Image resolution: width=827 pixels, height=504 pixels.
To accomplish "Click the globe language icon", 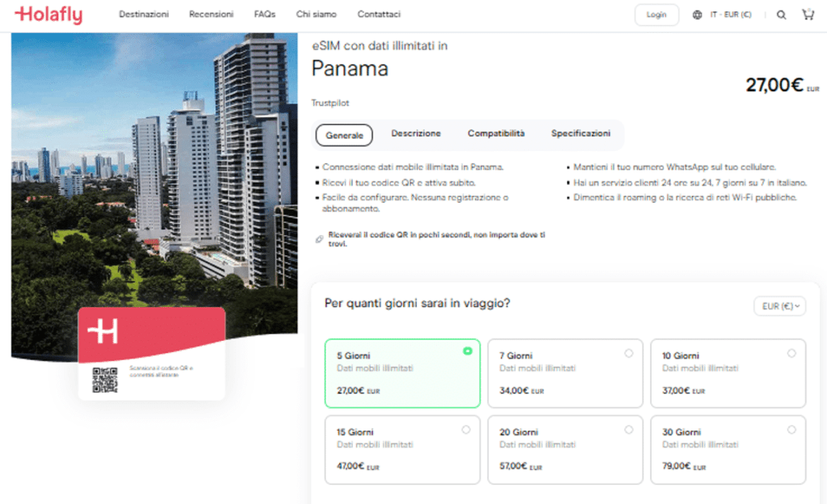I will point(697,15).
